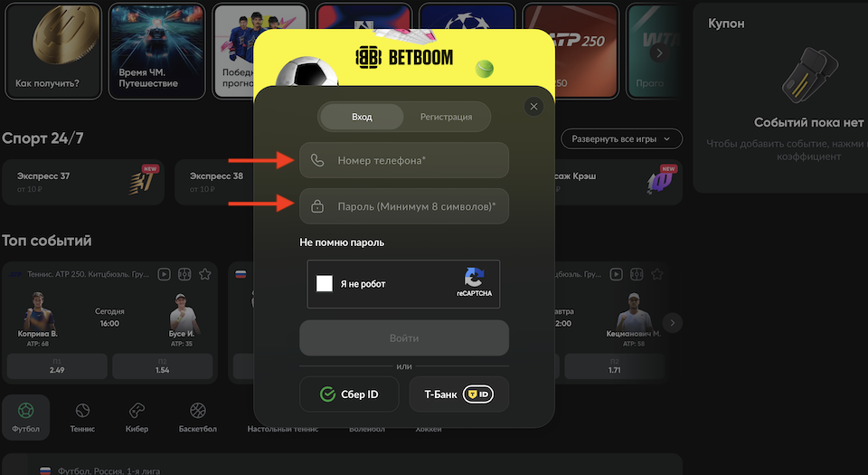This screenshot has height=475, width=868.
Task: Open the Как получить? promo card
Action: tap(53, 51)
